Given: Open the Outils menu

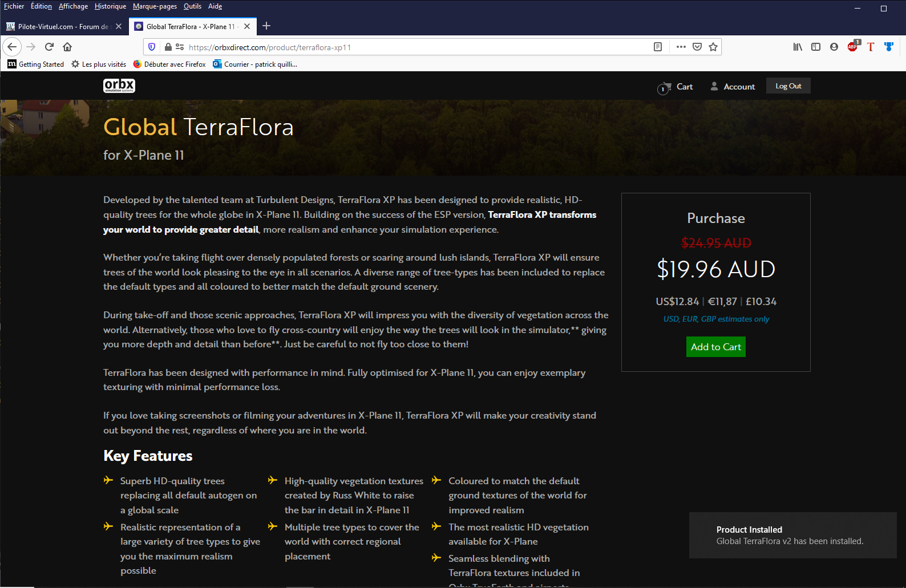Looking at the screenshot, I should (x=192, y=6).
